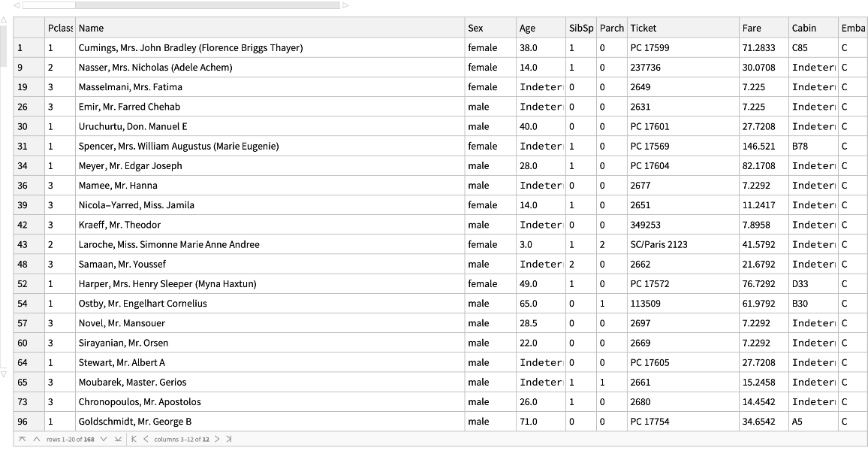Show the next column with the right chevron
Image resolution: width=868 pixels, height=460 pixels.
pos(218,439)
